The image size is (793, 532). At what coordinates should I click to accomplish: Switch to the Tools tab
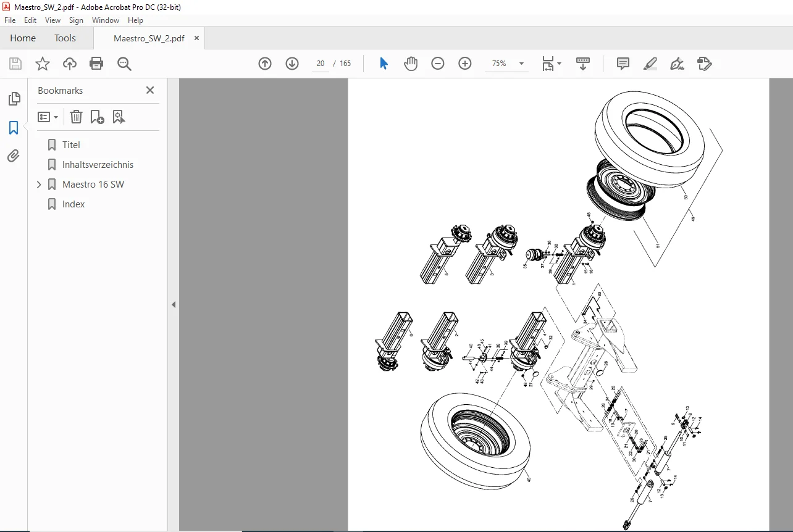click(x=65, y=38)
